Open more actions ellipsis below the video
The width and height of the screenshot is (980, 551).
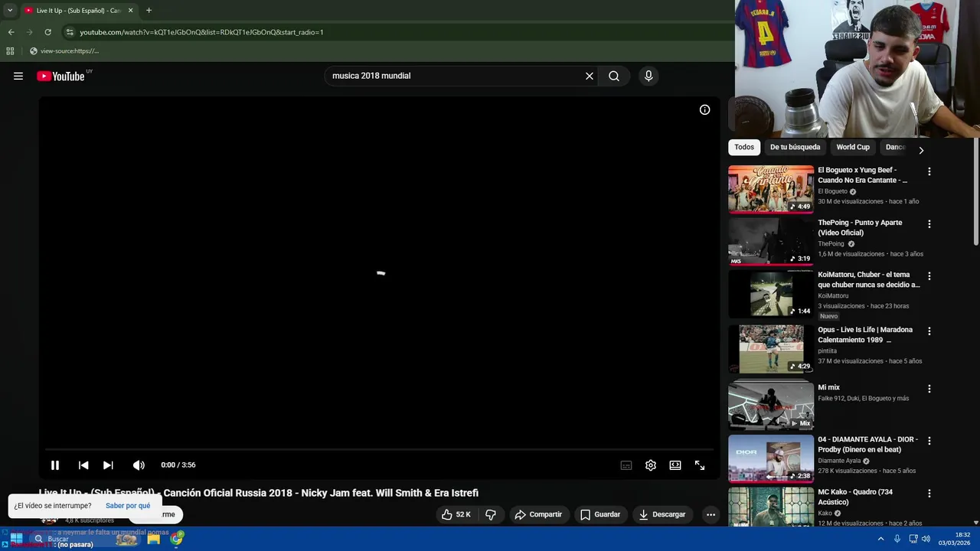coord(710,514)
